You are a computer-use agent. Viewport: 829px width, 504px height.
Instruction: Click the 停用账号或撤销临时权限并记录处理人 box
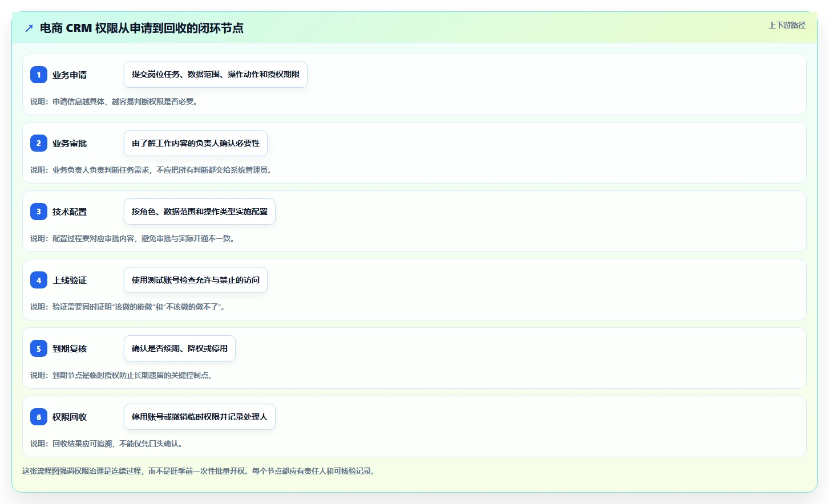pyautogui.click(x=200, y=417)
